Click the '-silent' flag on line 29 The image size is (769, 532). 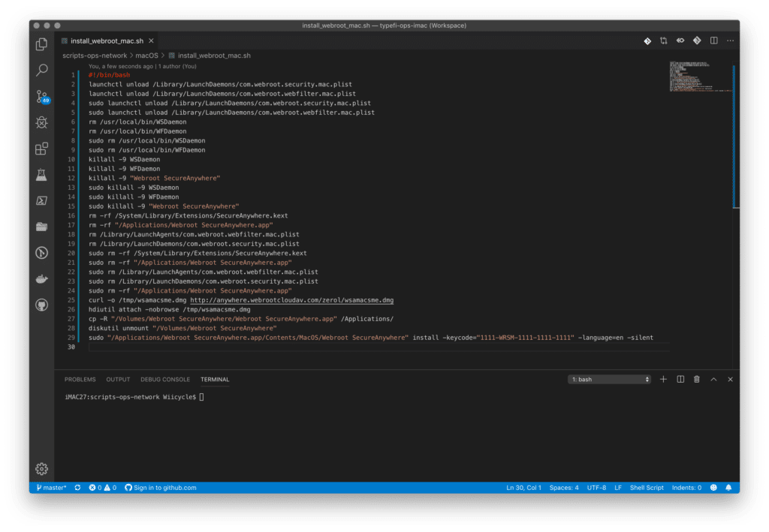(x=640, y=338)
